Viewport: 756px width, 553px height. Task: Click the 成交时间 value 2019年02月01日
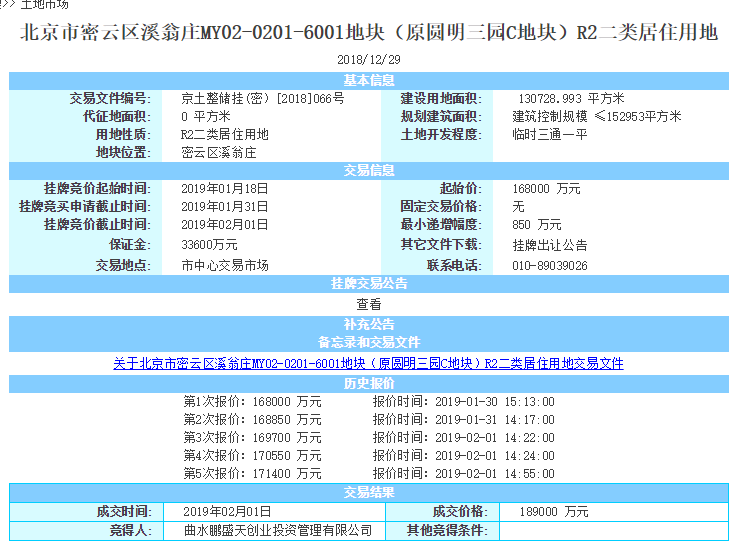(x=227, y=512)
